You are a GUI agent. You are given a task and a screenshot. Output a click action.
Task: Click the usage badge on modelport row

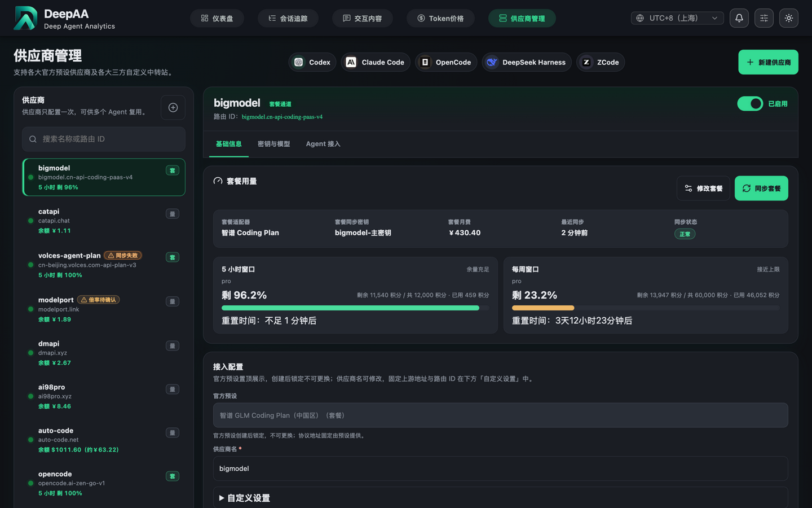point(173,301)
